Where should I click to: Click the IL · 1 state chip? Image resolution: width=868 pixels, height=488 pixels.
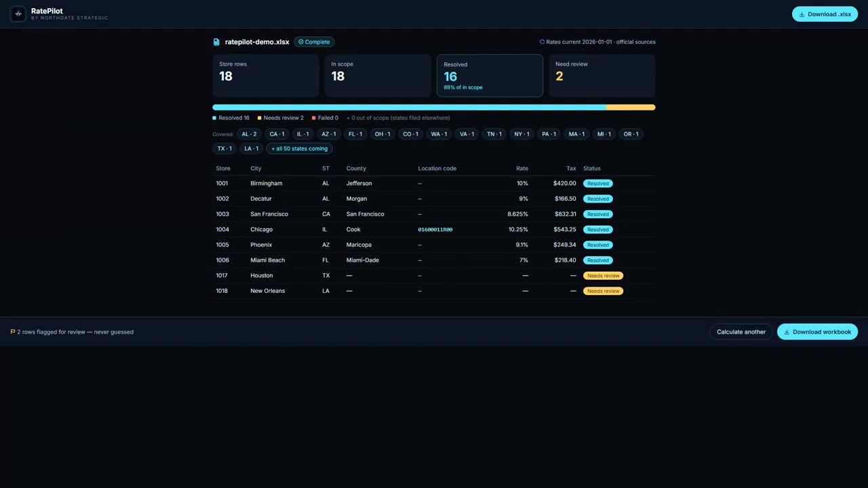tap(303, 134)
